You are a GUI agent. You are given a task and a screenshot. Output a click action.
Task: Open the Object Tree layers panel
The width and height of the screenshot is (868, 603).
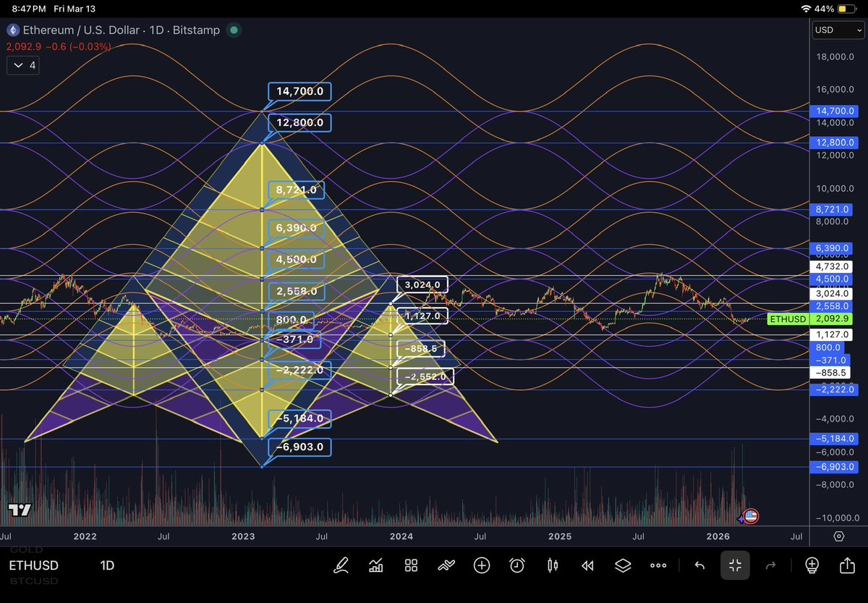pyautogui.click(x=624, y=565)
